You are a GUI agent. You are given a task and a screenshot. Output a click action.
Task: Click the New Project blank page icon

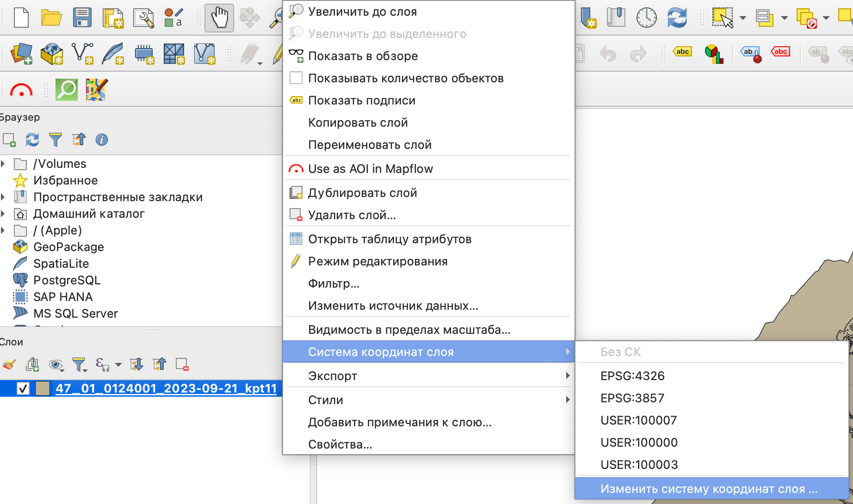pos(21,18)
